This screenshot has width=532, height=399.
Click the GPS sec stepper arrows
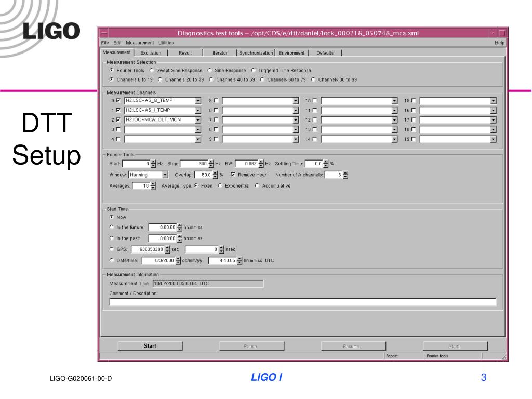click(167, 249)
